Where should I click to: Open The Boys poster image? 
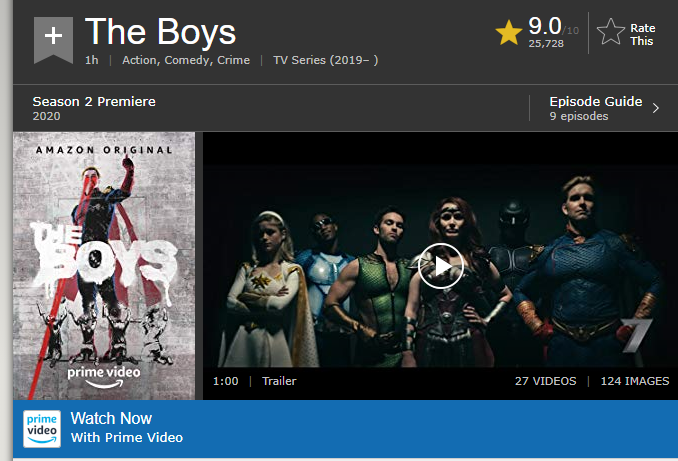click(104, 266)
